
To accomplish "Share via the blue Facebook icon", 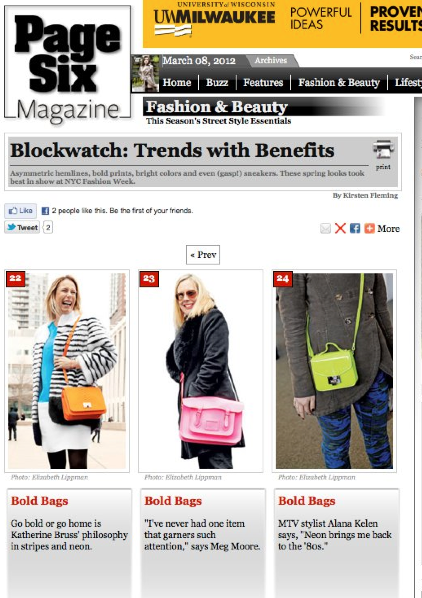I will tap(355, 228).
